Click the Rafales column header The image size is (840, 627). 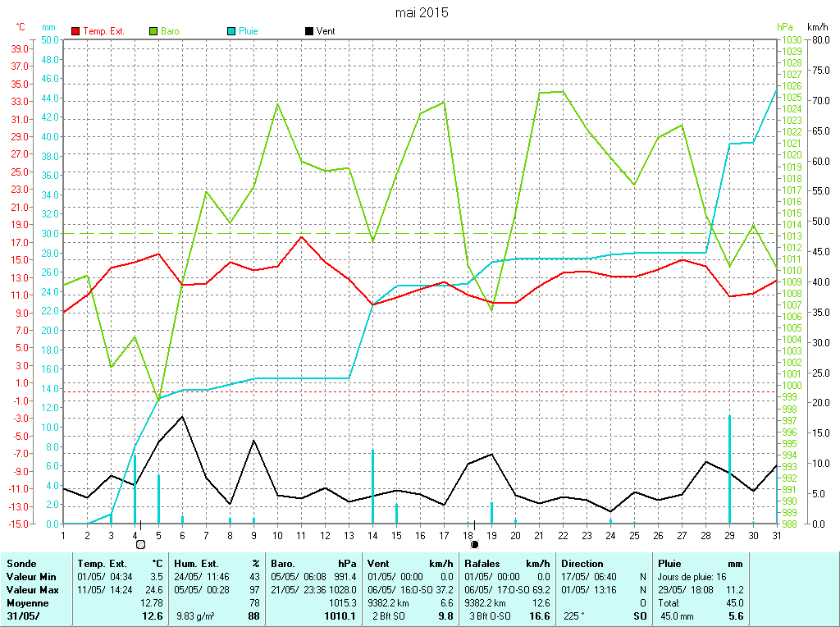[484, 564]
